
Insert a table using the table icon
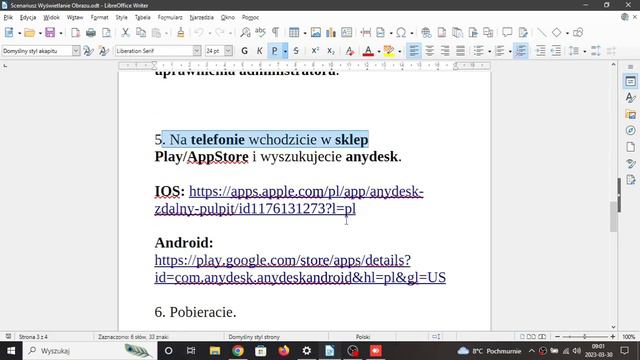294,33
